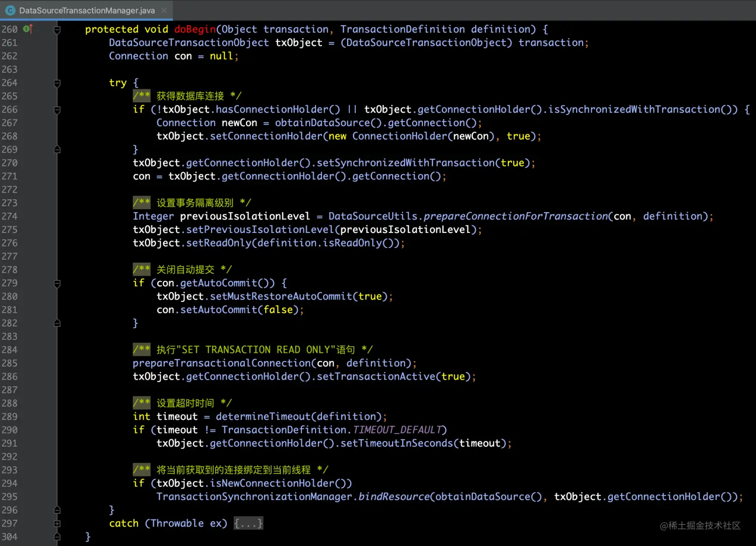Click prepareTransactionalConnection call
The image size is (756, 546).
pyautogui.click(x=222, y=363)
